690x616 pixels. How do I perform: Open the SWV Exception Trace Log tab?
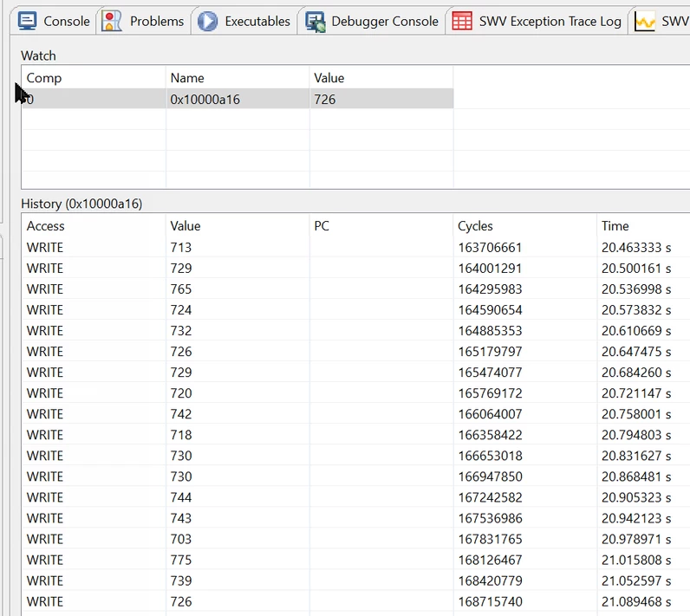pos(550,21)
